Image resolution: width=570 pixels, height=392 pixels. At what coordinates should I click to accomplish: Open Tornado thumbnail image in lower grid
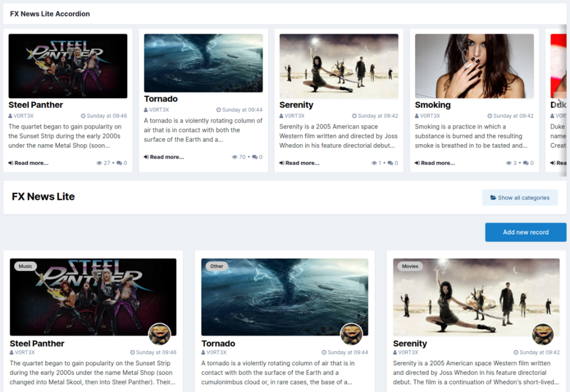(x=284, y=296)
